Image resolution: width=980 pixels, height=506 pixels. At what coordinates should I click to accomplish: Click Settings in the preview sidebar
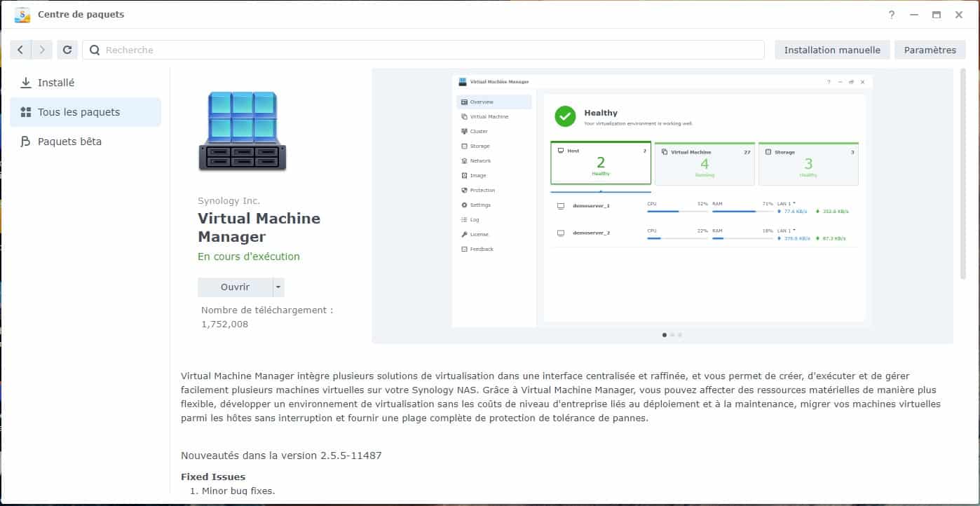[x=494, y=205]
